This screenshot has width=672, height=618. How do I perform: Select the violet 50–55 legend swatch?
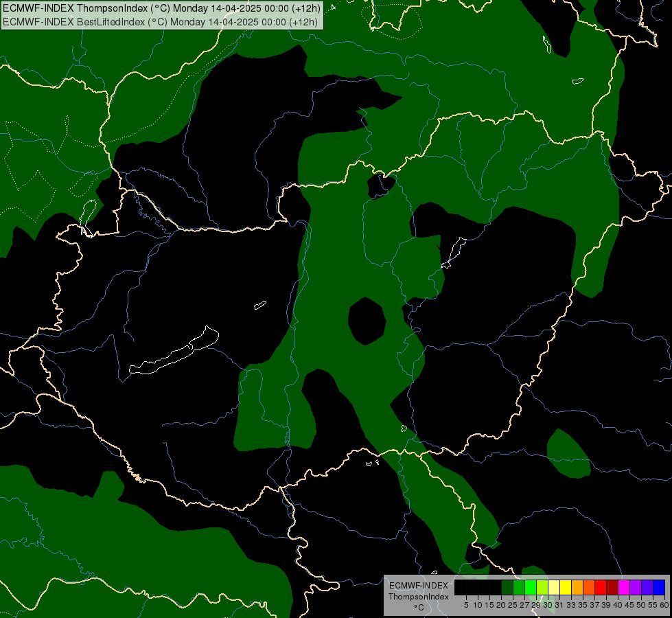coord(647,587)
